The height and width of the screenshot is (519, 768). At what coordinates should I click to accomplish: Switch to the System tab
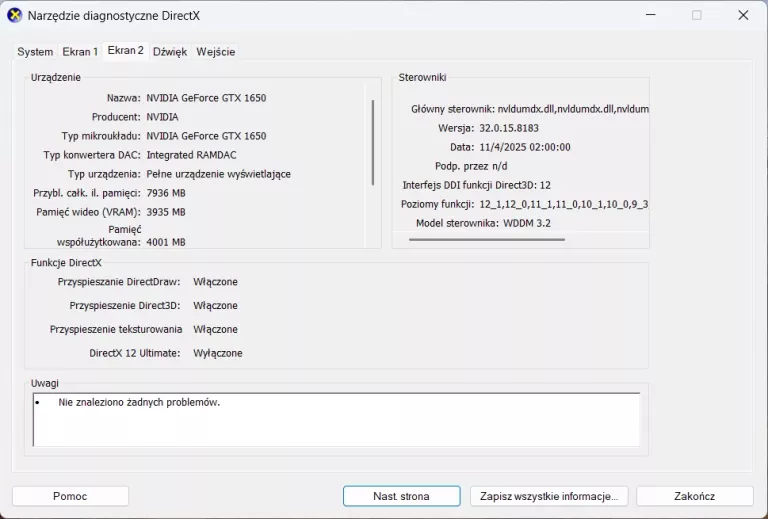tap(35, 52)
